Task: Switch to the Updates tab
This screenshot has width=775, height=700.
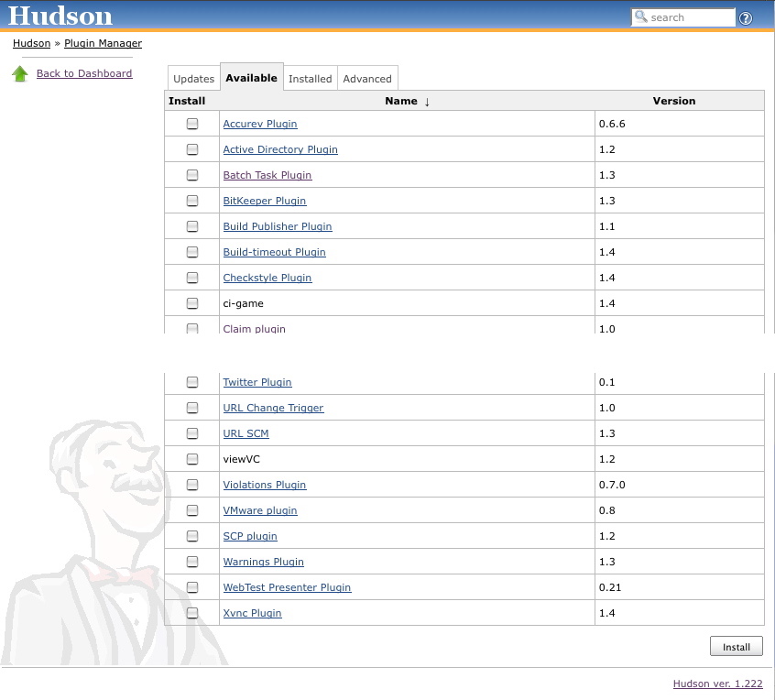Action: tap(193, 79)
